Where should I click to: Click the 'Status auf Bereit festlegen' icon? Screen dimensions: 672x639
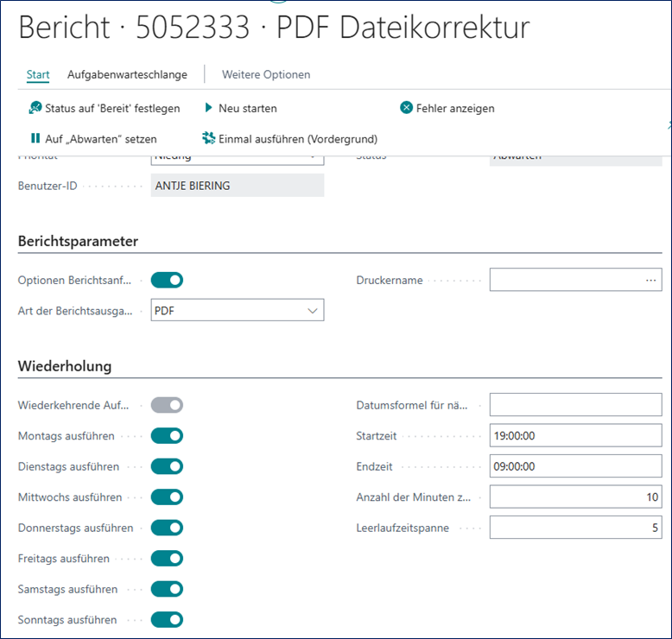[35, 108]
